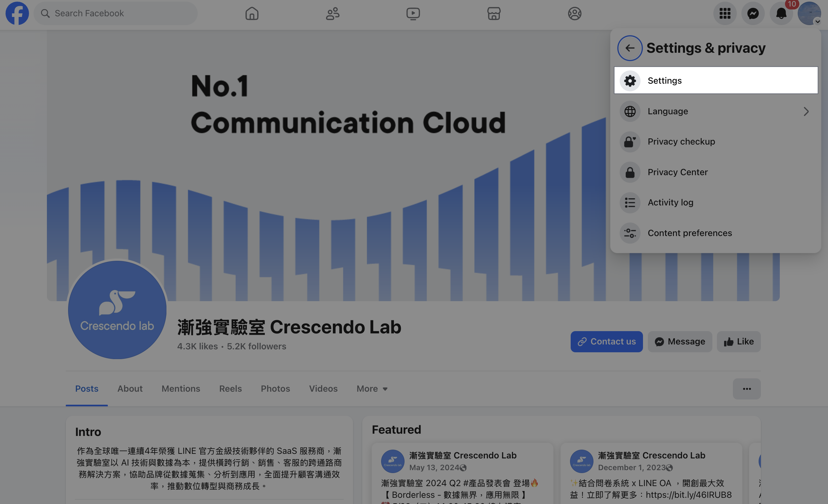Click the Facebook logo icon
This screenshot has height=504, width=828.
click(x=17, y=13)
